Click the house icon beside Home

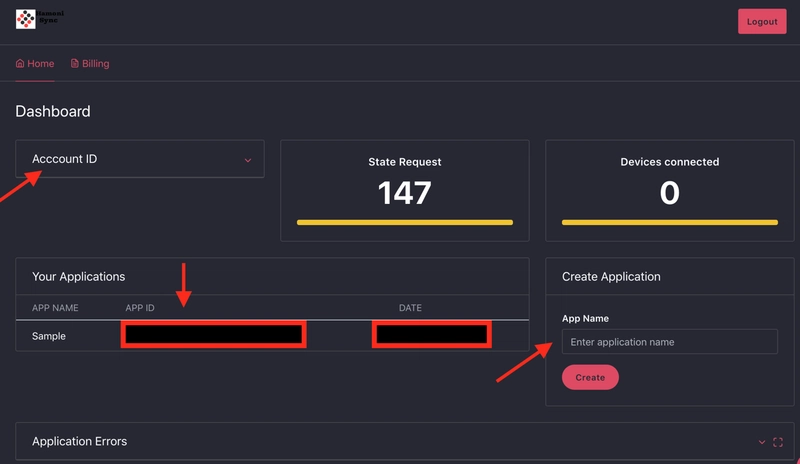(20, 64)
